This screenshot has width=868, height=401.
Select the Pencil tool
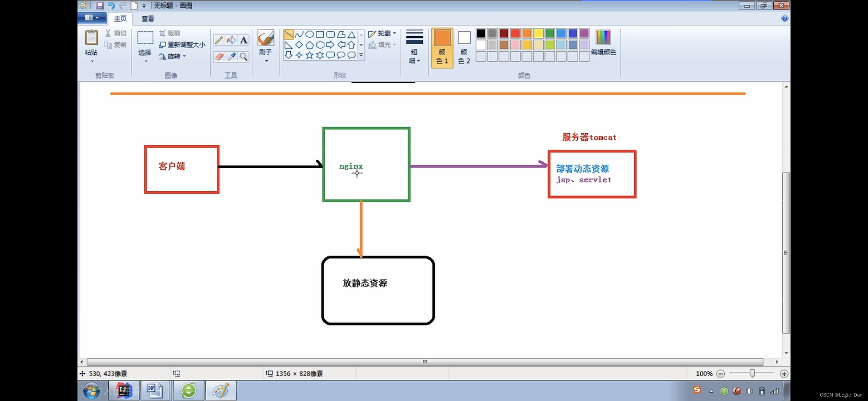tap(218, 40)
